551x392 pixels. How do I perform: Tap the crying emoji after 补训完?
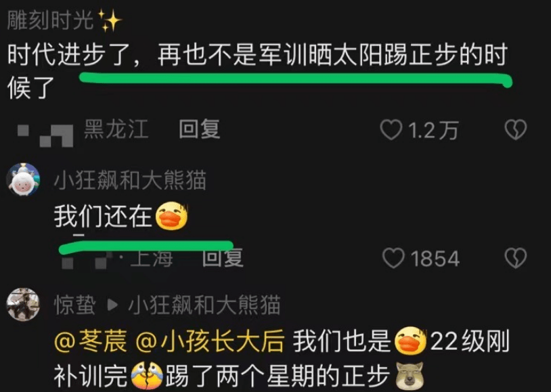[146, 376]
